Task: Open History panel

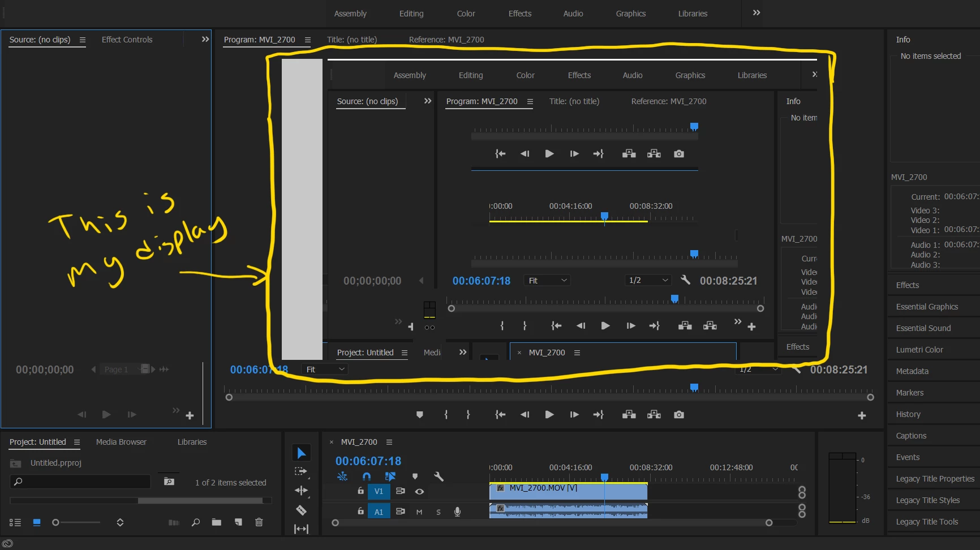Action: click(x=908, y=414)
